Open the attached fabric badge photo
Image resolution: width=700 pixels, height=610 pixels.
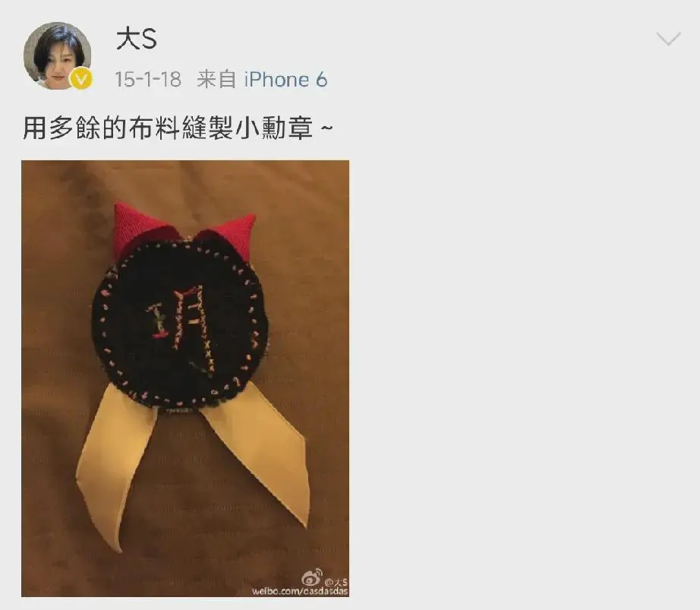tap(185, 378)
